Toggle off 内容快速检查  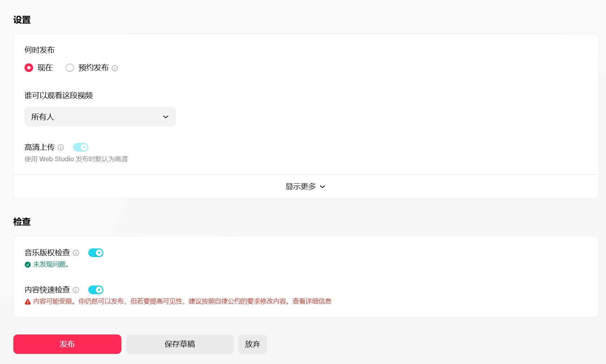coord(95,290)
